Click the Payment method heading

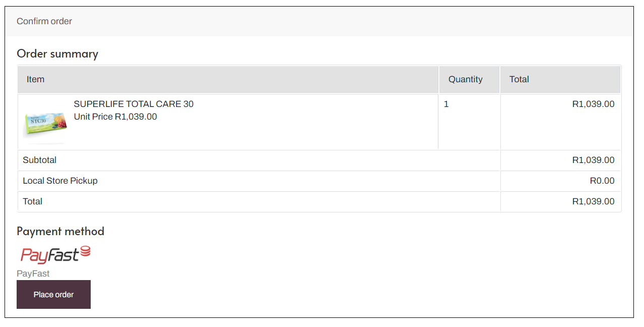60,231
